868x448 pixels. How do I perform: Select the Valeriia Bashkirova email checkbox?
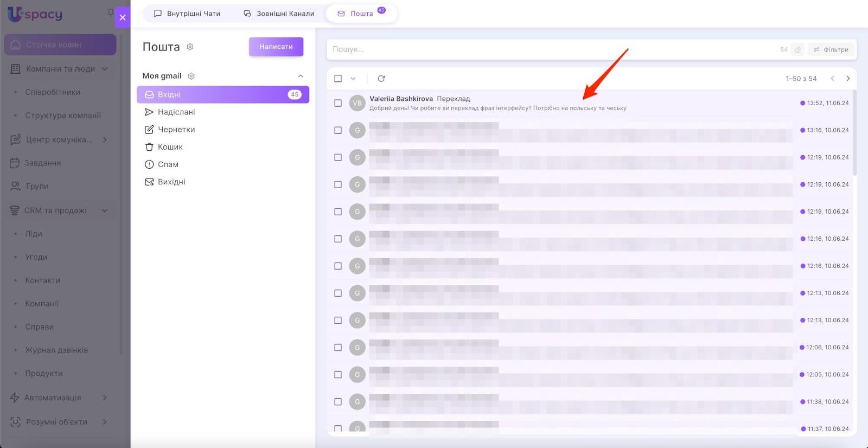[338, 103]
